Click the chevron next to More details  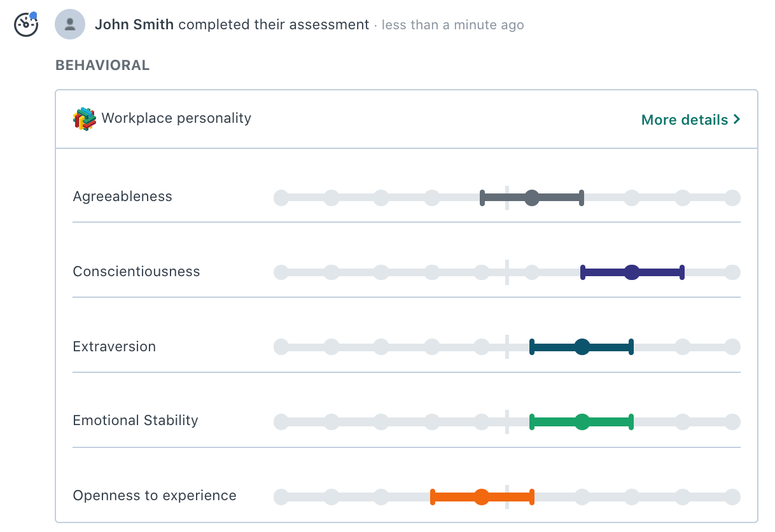pyautogui.click(x=737, y=119)
